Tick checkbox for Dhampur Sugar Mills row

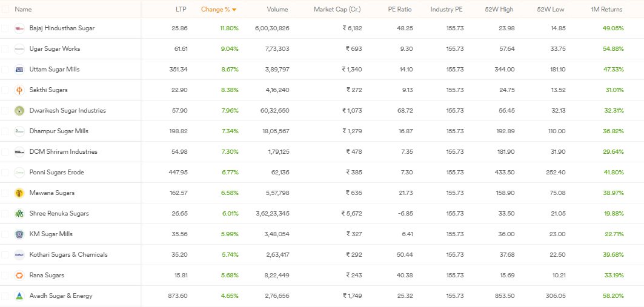[x=4, y=131]
